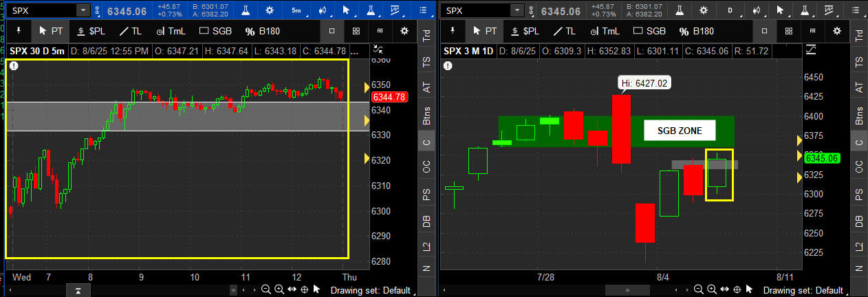Screen dimensions: 868x297
Task: Open drawing toolbar gear on left chart
Action: tap(404, 31)
